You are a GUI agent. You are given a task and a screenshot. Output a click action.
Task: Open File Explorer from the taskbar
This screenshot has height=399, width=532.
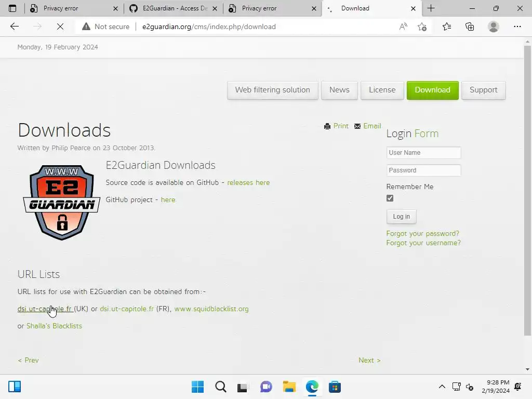(289, 387)
